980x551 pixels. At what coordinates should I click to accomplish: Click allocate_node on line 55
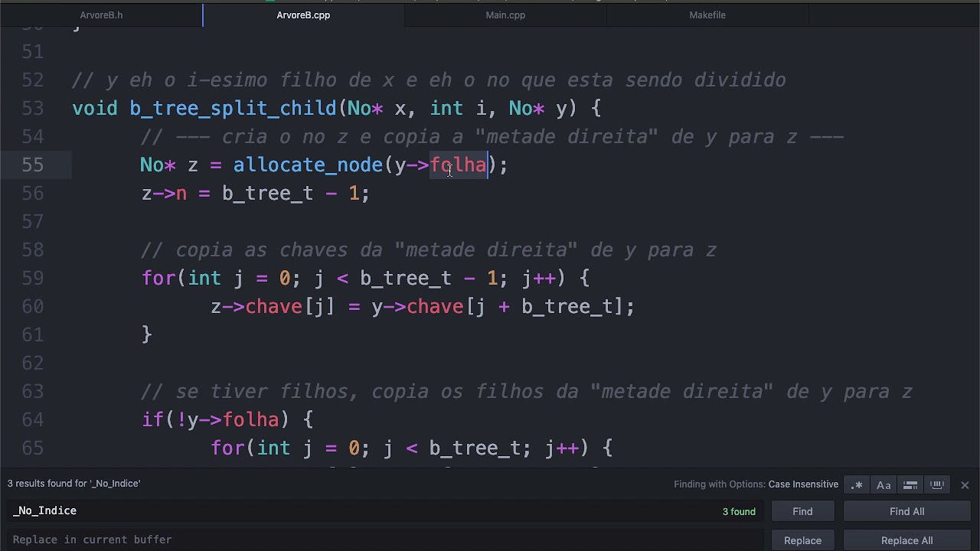point(308,165)
